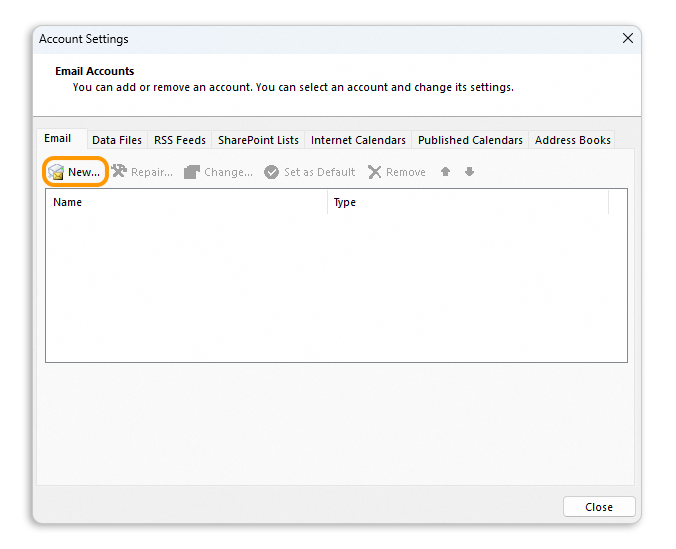
Task: Open the Internet Calendars tab
Action: (358, 140)
